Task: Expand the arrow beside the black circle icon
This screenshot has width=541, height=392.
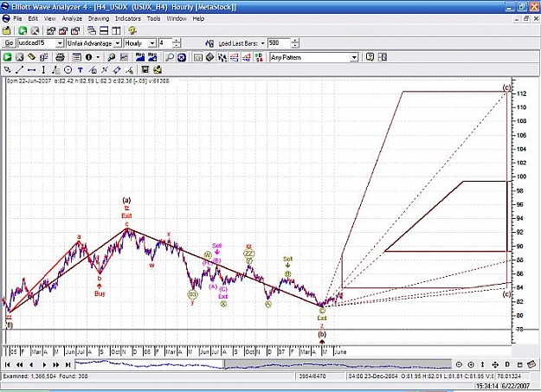Action: click(98, 57)
